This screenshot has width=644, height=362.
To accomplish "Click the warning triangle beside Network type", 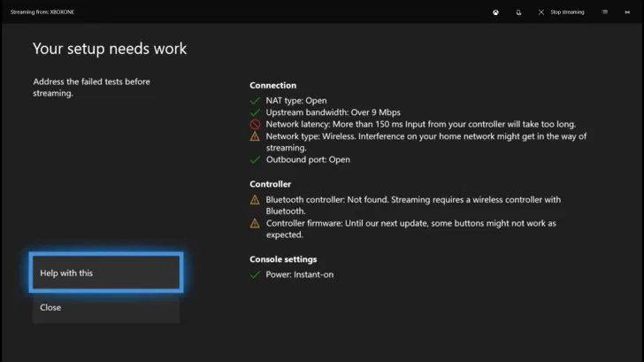I will click(x=255, y=136).
